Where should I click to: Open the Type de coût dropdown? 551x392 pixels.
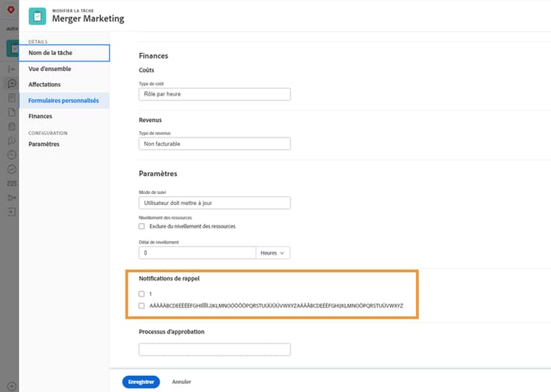215,94
